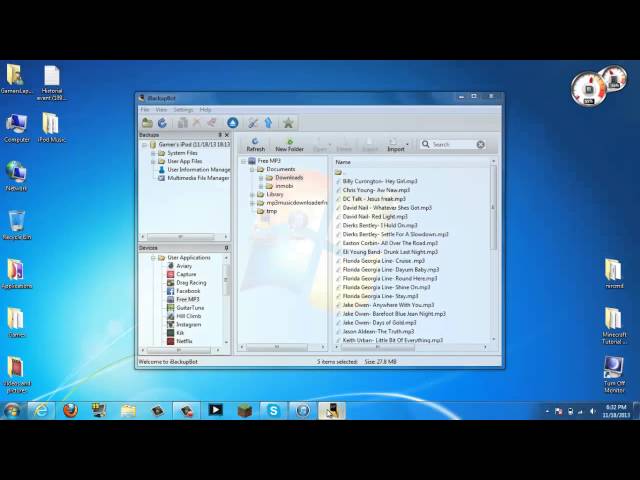This screenshot has height=480, width=640.
Task: Click the blue round up-arrow toolbar icon
Action: pos(233,123)
